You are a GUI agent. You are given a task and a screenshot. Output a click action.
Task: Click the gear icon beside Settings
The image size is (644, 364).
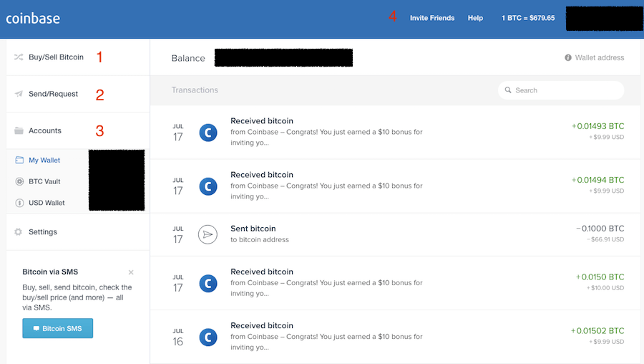[19, 232]
